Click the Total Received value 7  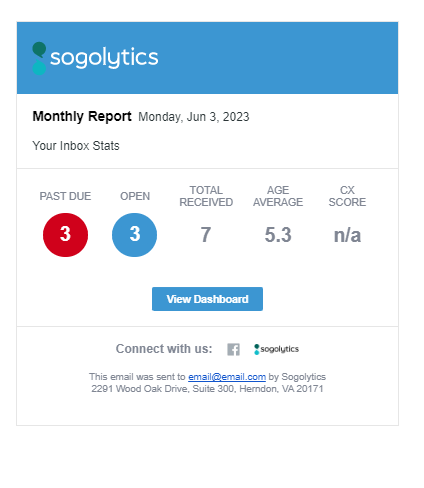(x=206, y=235)
